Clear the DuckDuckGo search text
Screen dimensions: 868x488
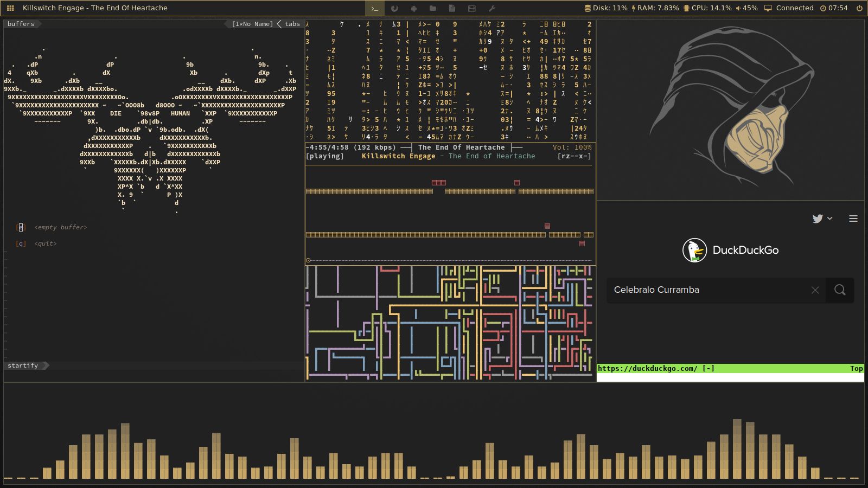(x=815, y=290)
